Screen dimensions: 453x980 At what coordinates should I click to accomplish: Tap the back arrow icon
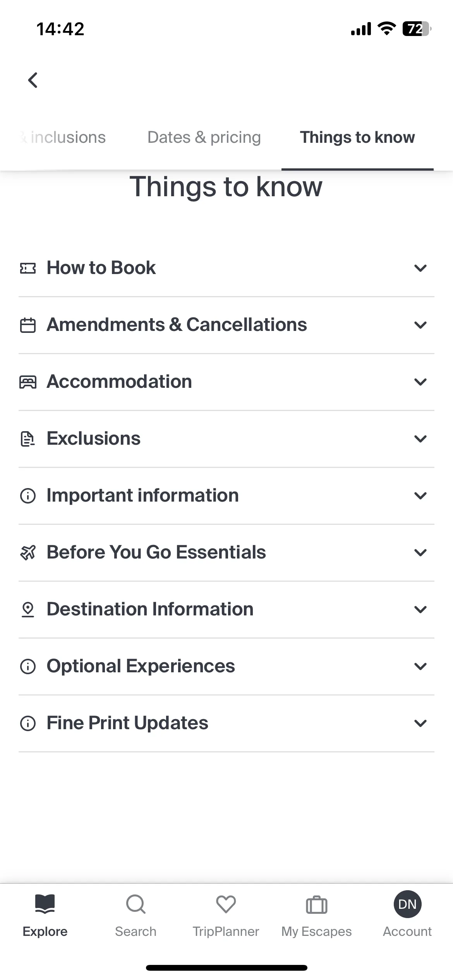coord(33,80)
